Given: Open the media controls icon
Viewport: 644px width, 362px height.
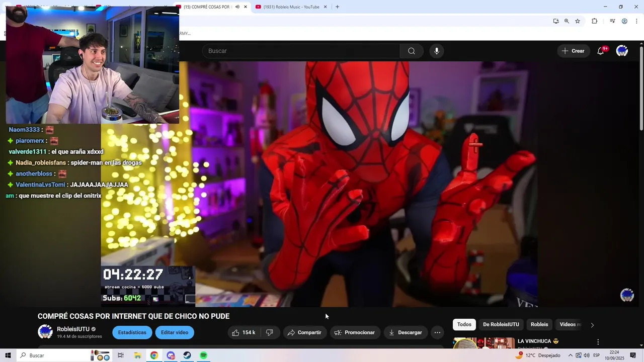Looking at the screenshot, I should point(612,21).
